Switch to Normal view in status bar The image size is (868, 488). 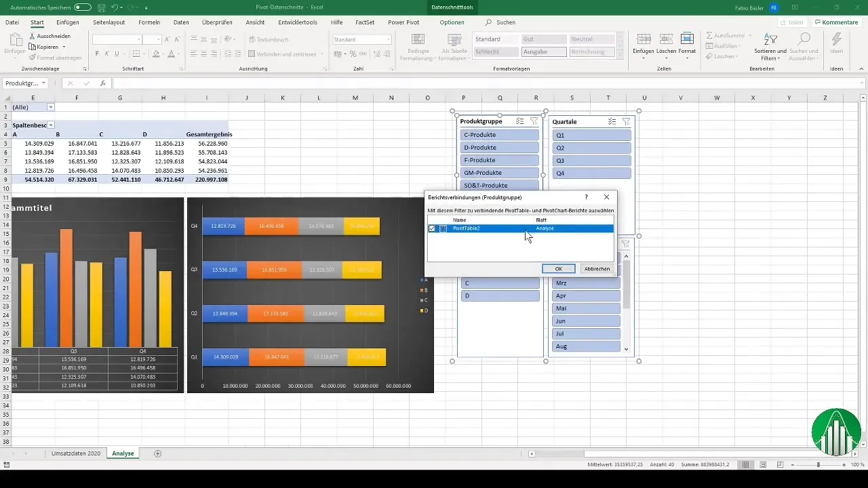click(746, 465)
